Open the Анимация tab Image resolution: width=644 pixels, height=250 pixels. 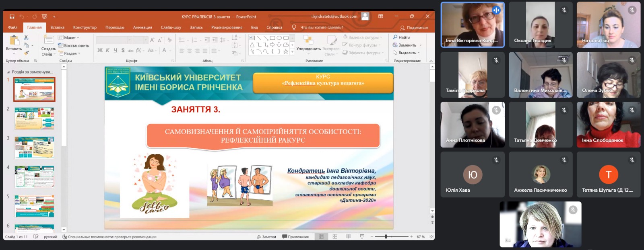click(142, 27)
